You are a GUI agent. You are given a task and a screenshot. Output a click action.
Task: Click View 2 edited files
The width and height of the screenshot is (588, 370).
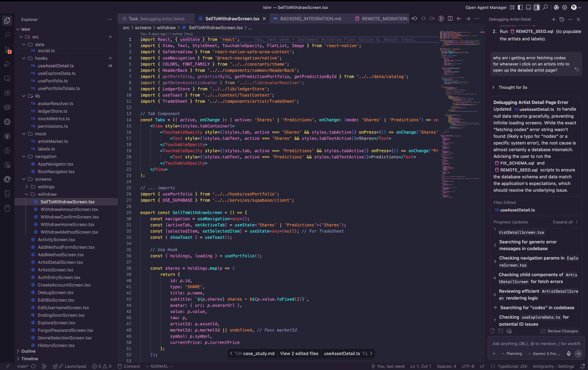[299, 353]
